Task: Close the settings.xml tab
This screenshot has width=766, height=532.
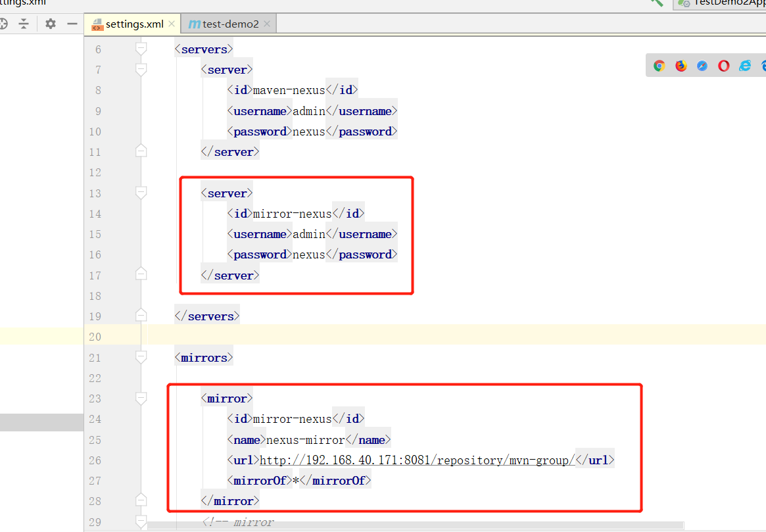Action: pos(172,24)
